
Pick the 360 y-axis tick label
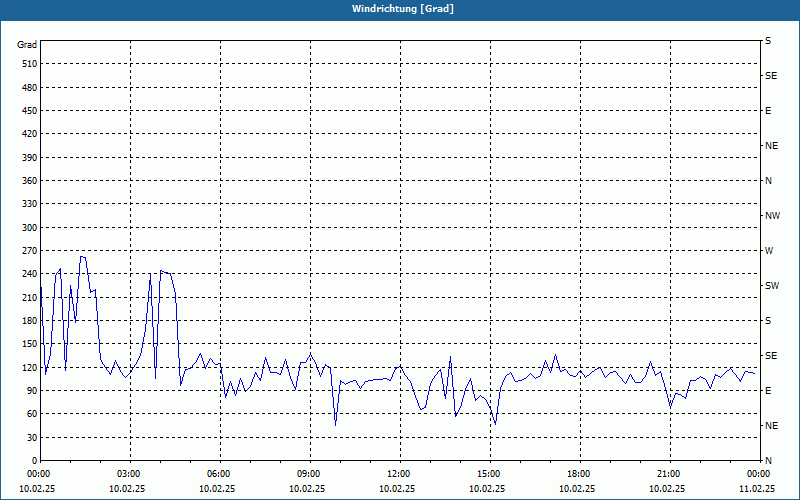click(x=30, y=181)
